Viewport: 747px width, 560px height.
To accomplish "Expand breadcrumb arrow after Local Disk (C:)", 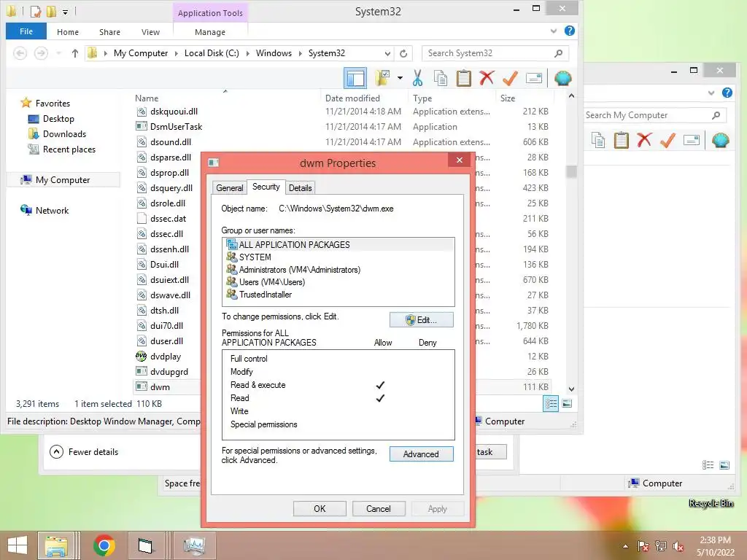I will (248, 53).
